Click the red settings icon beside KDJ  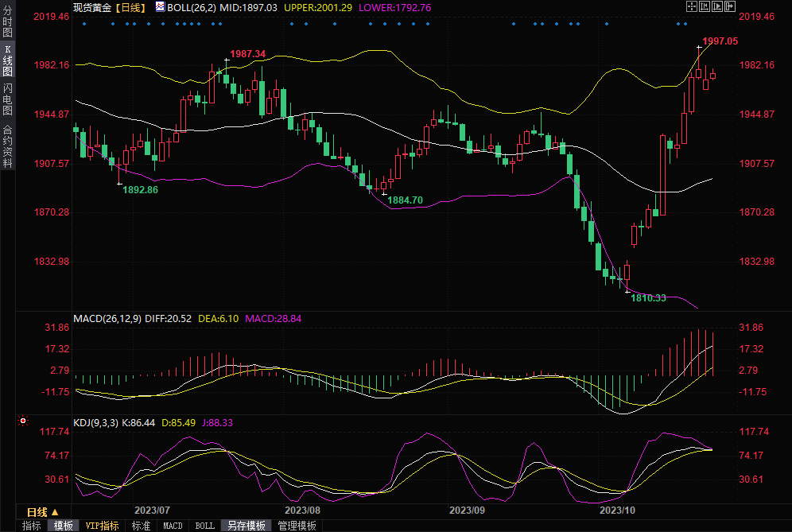point(23,420)
